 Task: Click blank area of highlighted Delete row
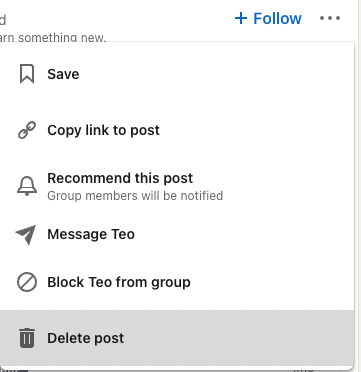(238, 338)
